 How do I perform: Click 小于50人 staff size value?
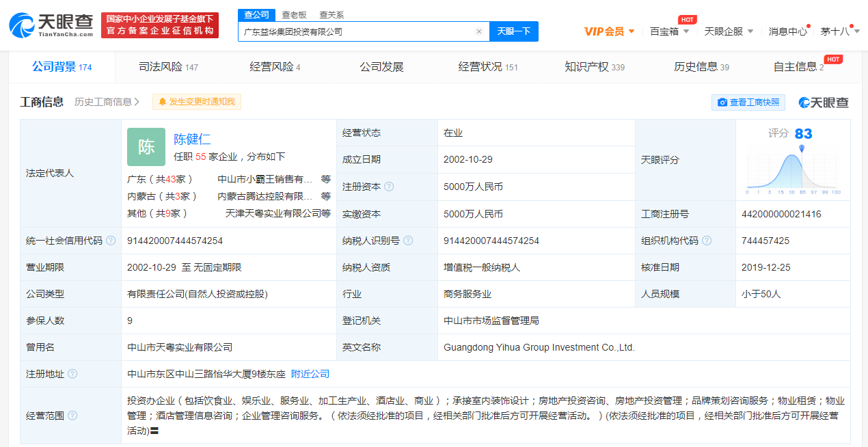[761, 294]
